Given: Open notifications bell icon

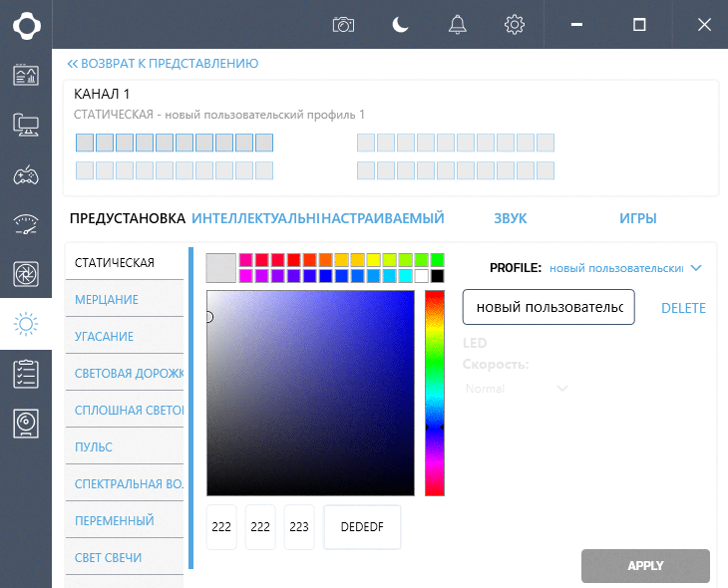Looking at the screenshot, I should click(458, 25).
